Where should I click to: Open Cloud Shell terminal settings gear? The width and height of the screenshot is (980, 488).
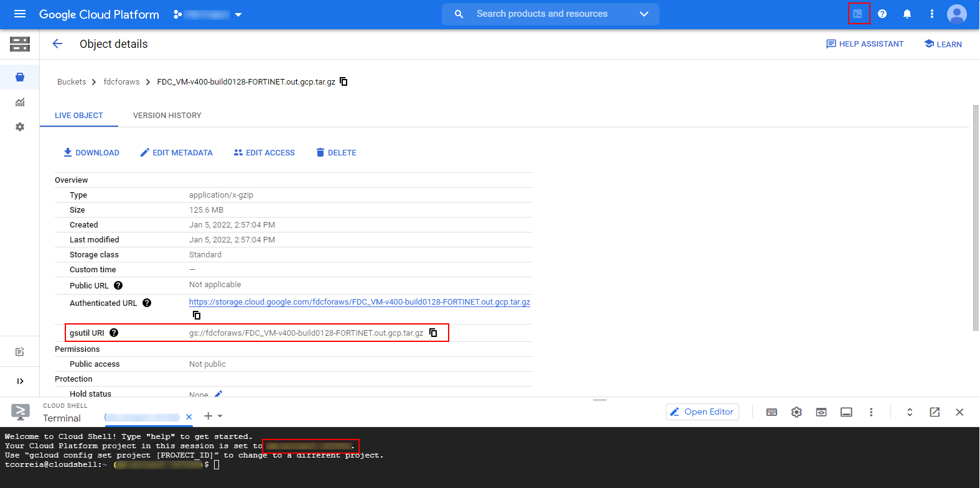(796, 412)
